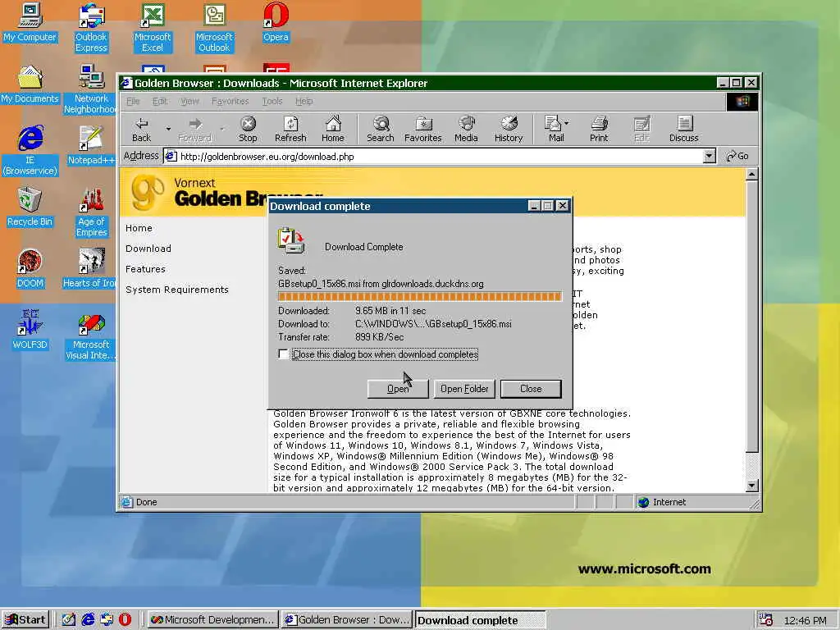Image resolution: width=840 pixels, height=630 pixels.
Task: Enable closing dialog when download completes
Action: [283, 354]
